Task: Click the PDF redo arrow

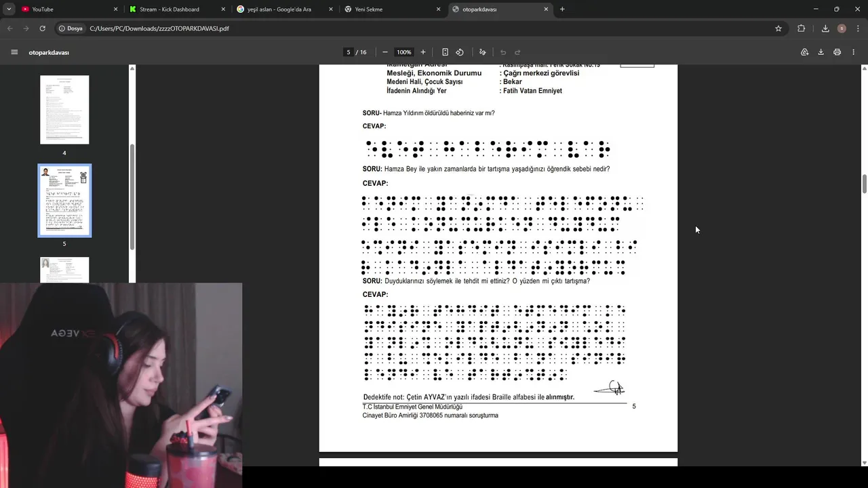Action: tap(517, 52)
